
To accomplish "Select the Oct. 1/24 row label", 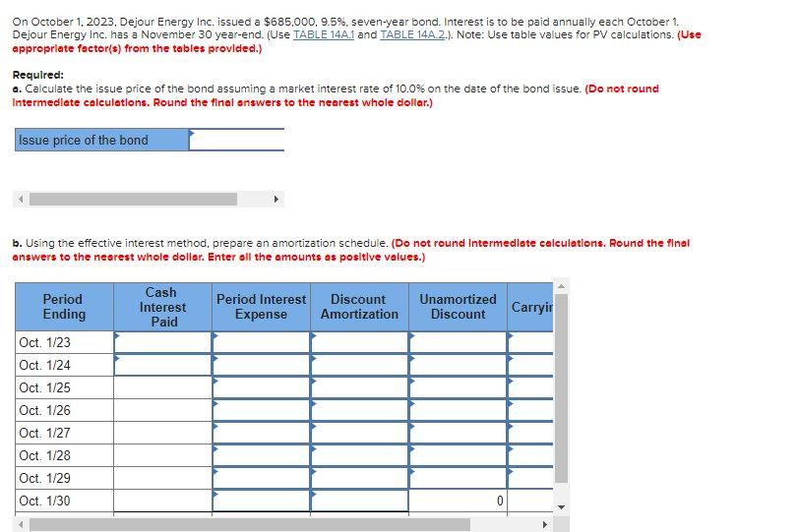I will point(45,365).
